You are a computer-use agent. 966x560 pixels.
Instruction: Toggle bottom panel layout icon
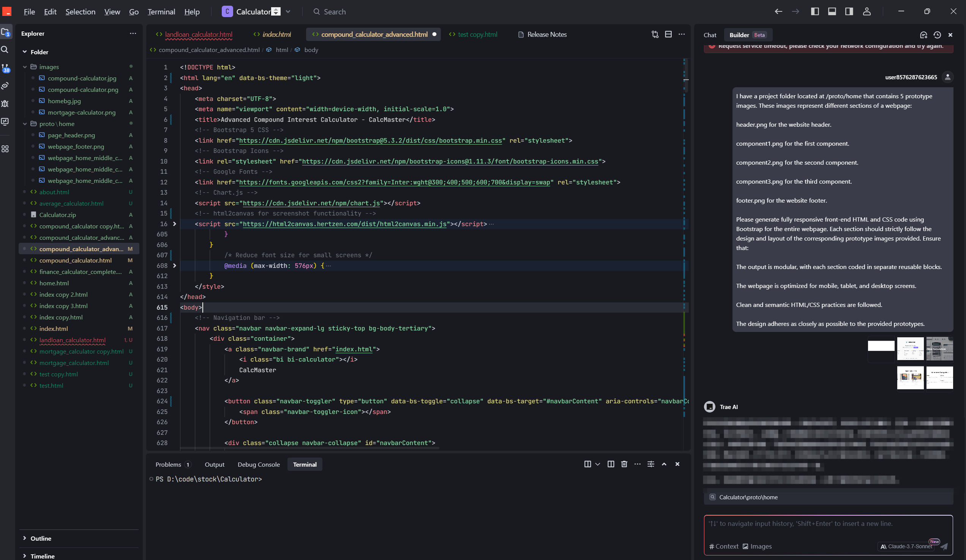832,11
